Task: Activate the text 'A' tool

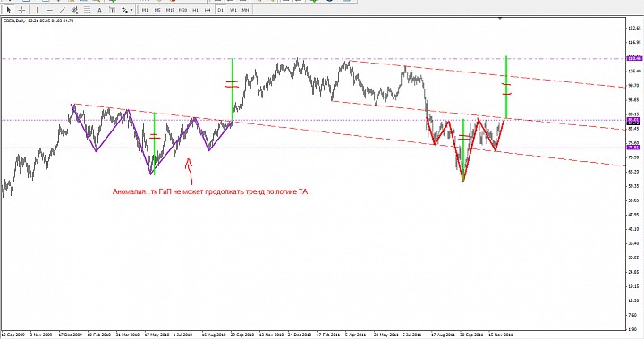Action: click(x=99, y=10)
